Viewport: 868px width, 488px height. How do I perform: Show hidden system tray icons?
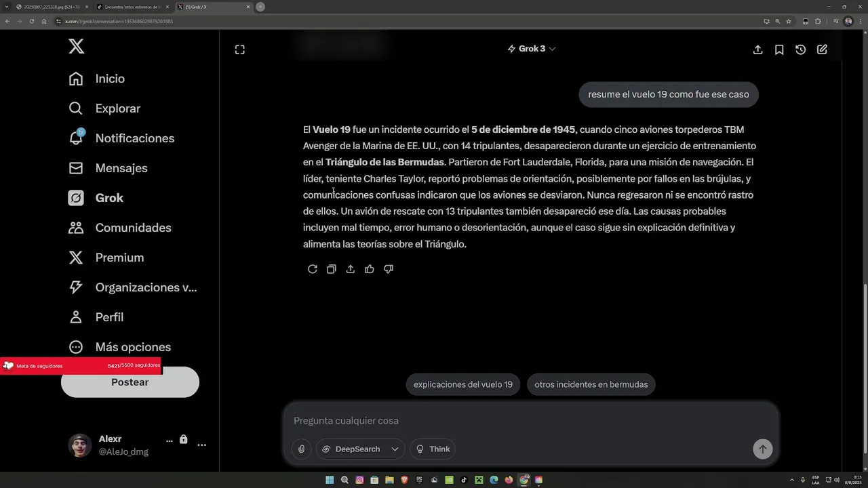(791, 480)
